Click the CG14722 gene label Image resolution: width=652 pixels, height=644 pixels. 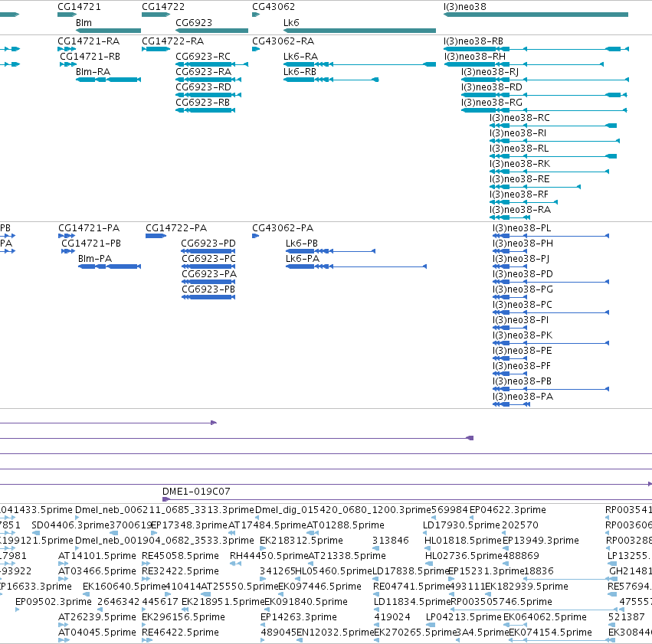[163, 7]
